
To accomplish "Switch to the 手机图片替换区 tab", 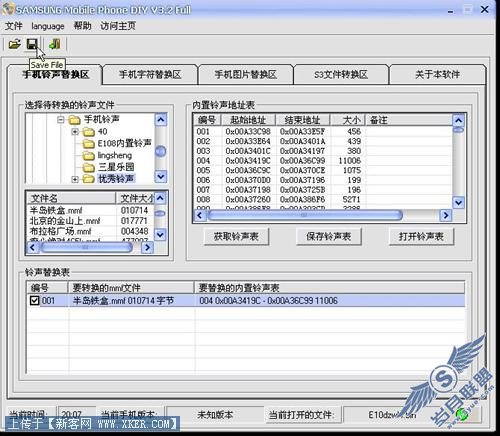I will click(246, 74).
